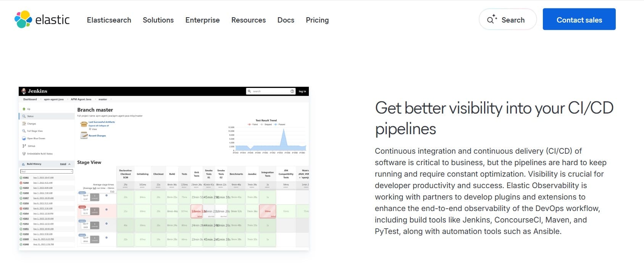Click the Recent Changes clipboard icon
Image resolution: width=644 pixels, height=276 pixels.
coord(84,135)
